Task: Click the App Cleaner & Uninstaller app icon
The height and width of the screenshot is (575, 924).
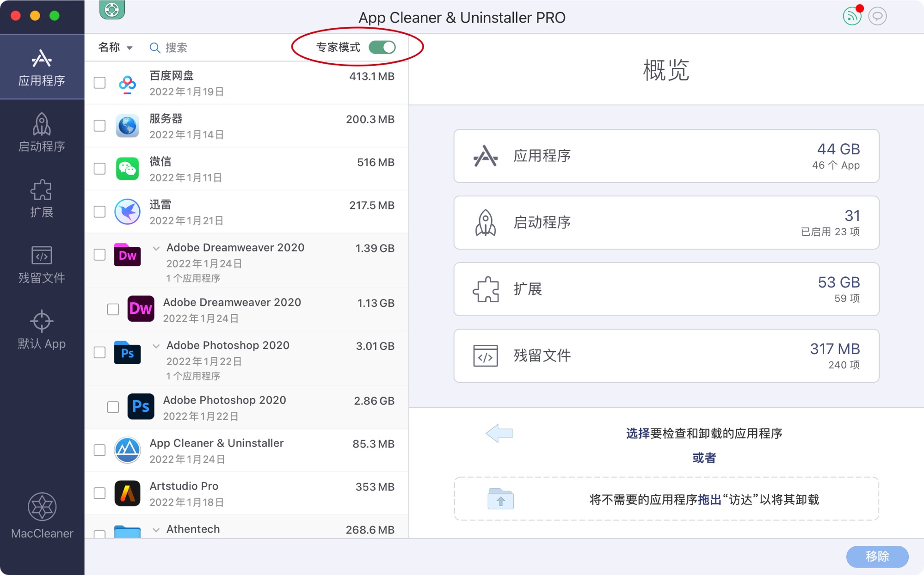Action: coord(127,450)
